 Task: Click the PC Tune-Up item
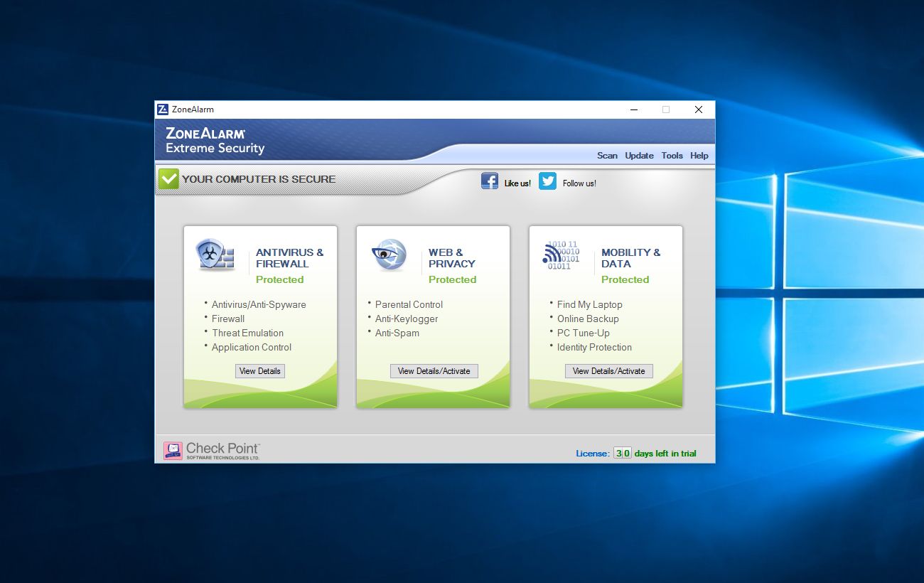(584, 333)
